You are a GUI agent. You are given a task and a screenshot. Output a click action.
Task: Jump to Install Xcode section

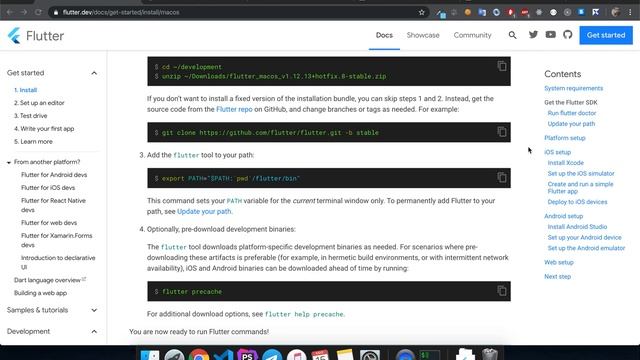566,163
